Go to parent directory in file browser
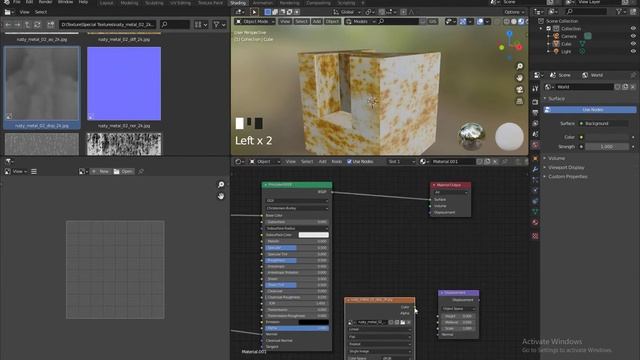 (x=27, y=25)
